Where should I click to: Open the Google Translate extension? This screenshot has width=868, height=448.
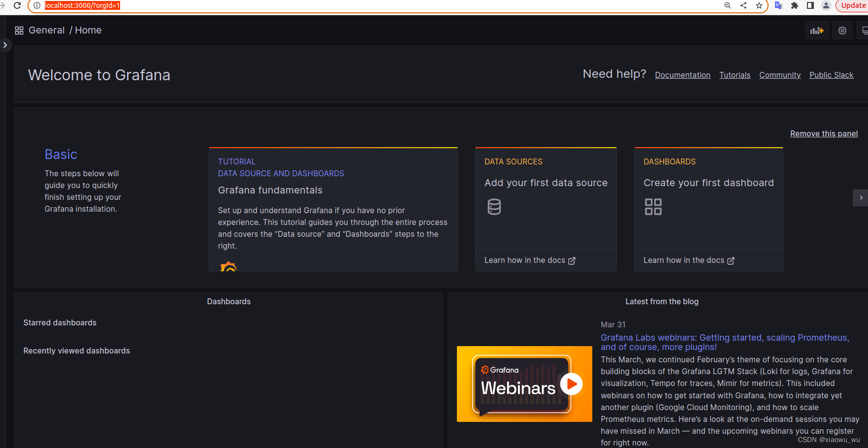coord(778,5)
